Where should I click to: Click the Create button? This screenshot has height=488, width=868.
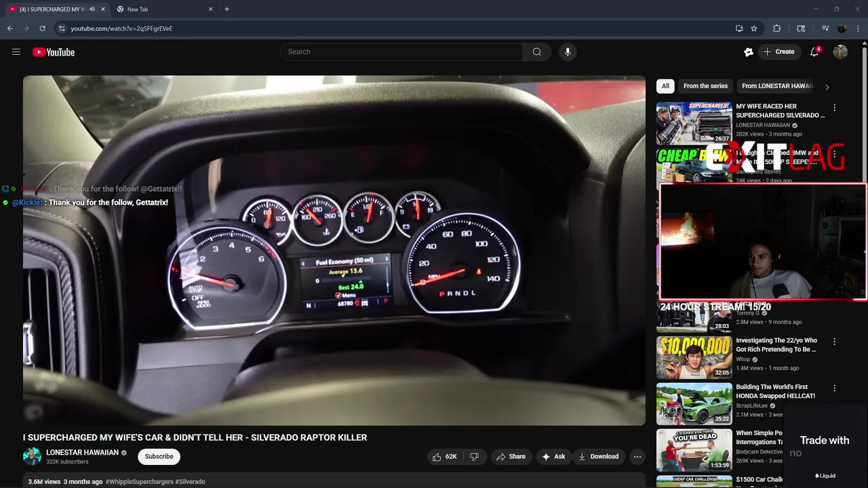coord(778,52)
